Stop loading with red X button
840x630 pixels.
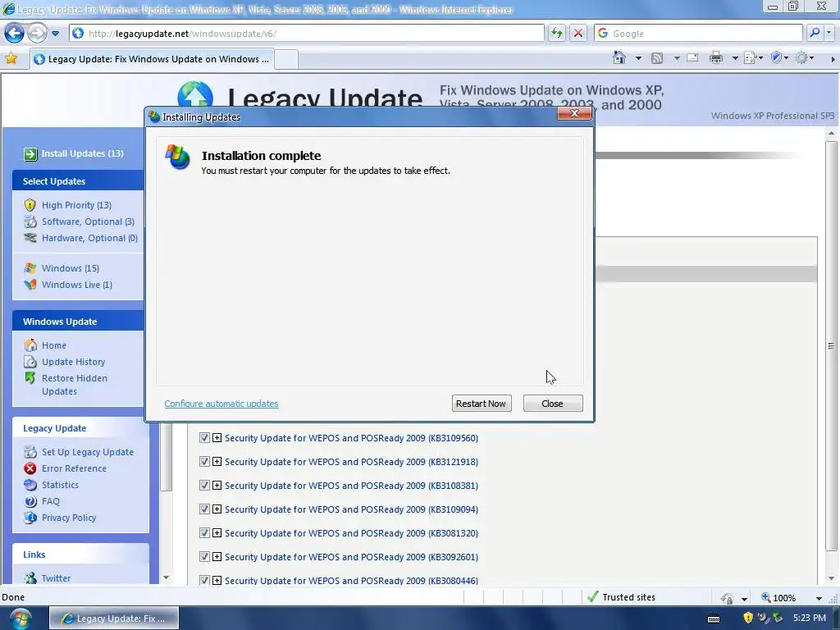(578, 33)
